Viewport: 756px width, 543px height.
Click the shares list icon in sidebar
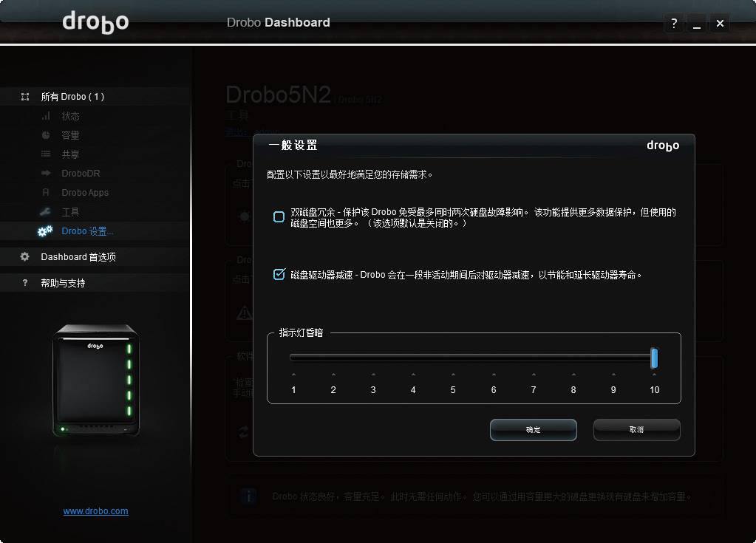[46, 154]
